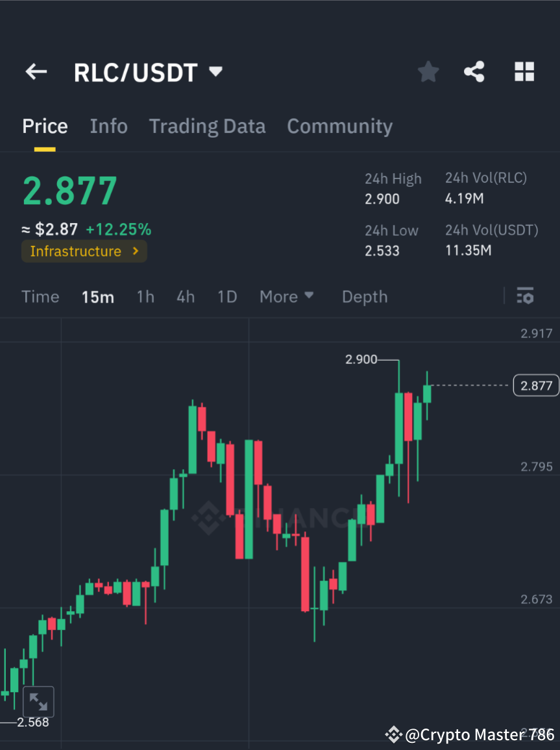Screen dimensions: 560x750
Task: Select the 1D candle interval
Action: point(227,296)
